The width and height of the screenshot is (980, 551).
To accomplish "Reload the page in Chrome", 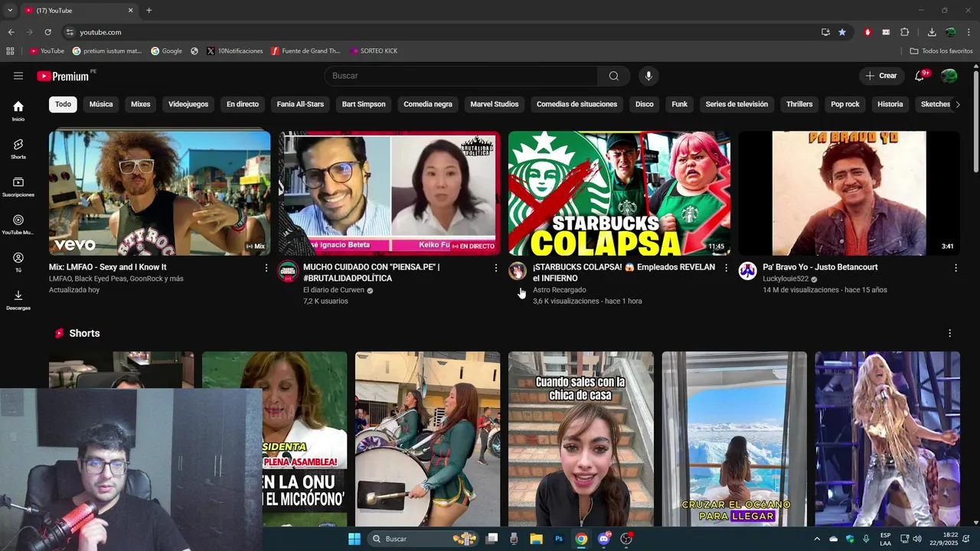I will pyautogui.click(x=47, y=32).
